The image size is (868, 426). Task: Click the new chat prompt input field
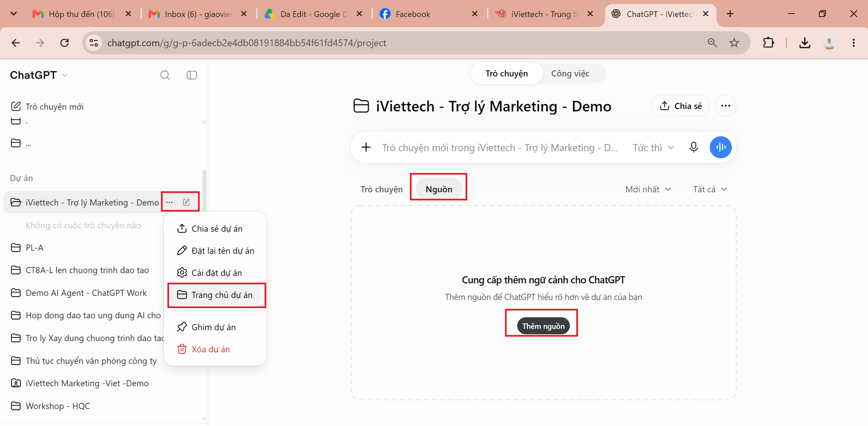[x=500, y=147]
